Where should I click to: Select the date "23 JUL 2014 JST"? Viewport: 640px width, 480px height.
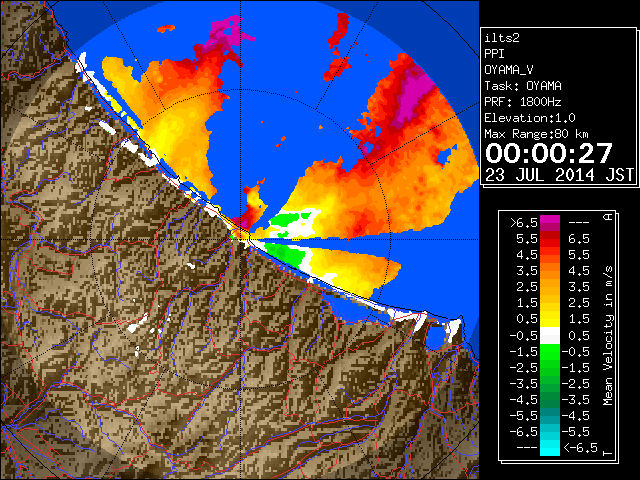559,175
